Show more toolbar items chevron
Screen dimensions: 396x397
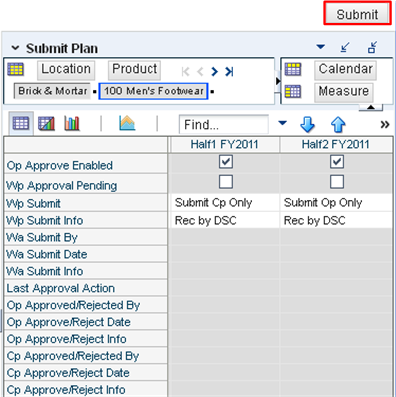point(385,125)
